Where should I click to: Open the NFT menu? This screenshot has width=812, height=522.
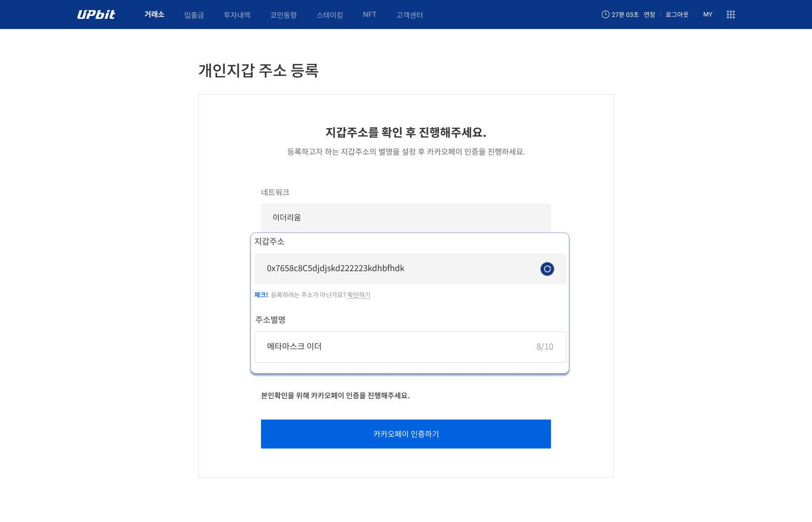(370, 14)
